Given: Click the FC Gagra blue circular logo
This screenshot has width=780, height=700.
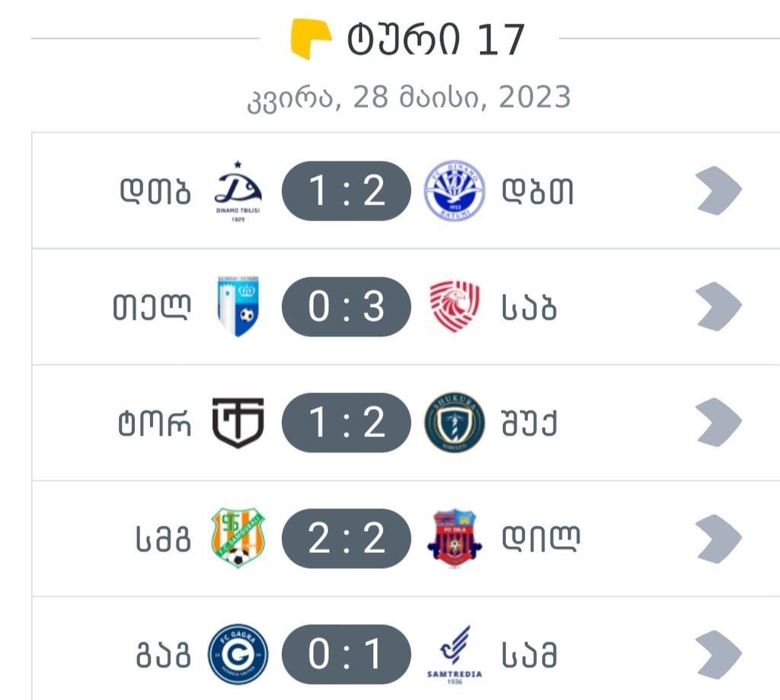Looking at the screenshot, I should click(238, 655).
